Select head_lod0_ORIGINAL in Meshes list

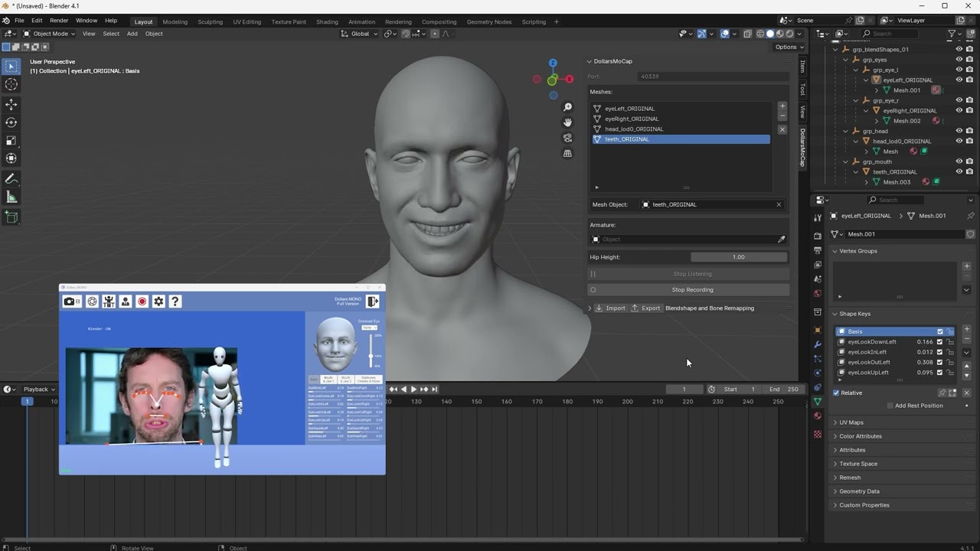click(x=681, y=129)
